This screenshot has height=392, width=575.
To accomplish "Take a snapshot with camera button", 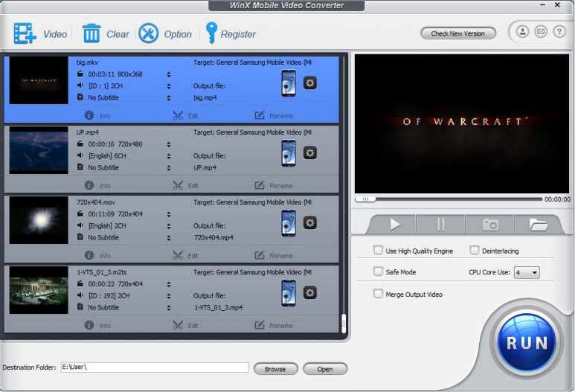I will tap(490, 225).
